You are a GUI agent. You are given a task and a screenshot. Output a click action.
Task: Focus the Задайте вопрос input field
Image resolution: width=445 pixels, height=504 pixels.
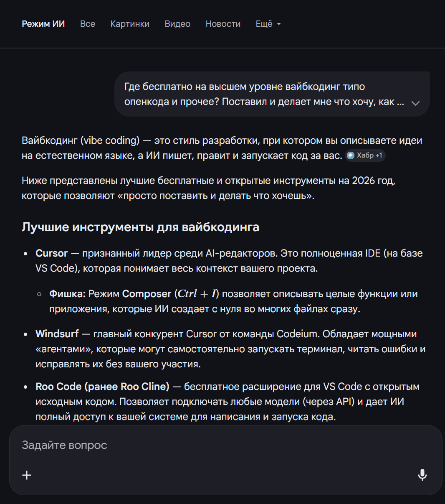225,445
